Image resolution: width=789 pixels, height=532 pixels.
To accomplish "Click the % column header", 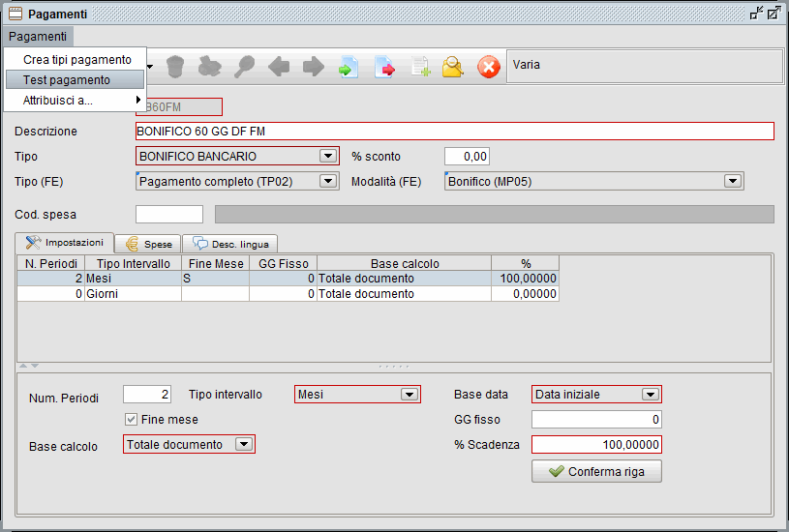I will point(526,263).
